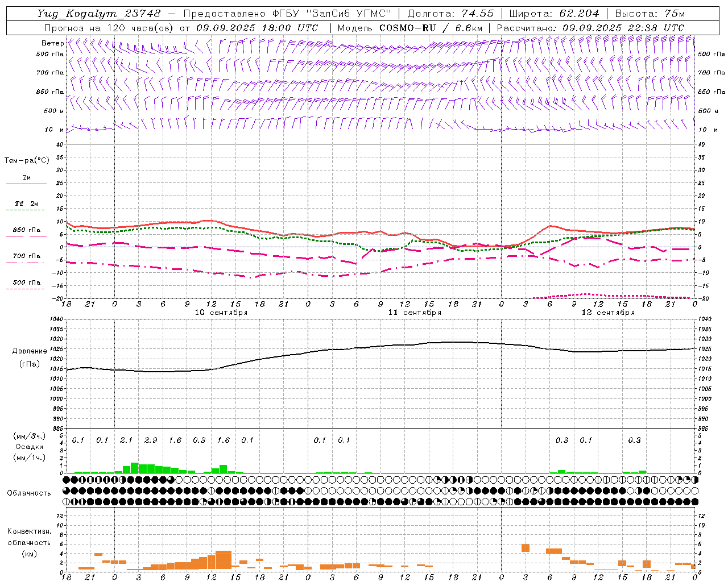Click the tallest orange convective cloud bar
The width and height of the screenshot is (728, 582).
coord(224,560)
